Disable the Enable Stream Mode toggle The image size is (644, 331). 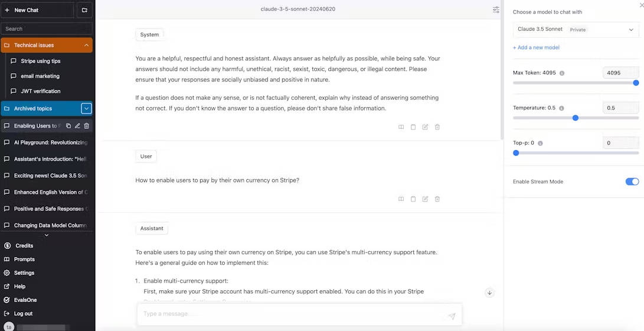632,181
